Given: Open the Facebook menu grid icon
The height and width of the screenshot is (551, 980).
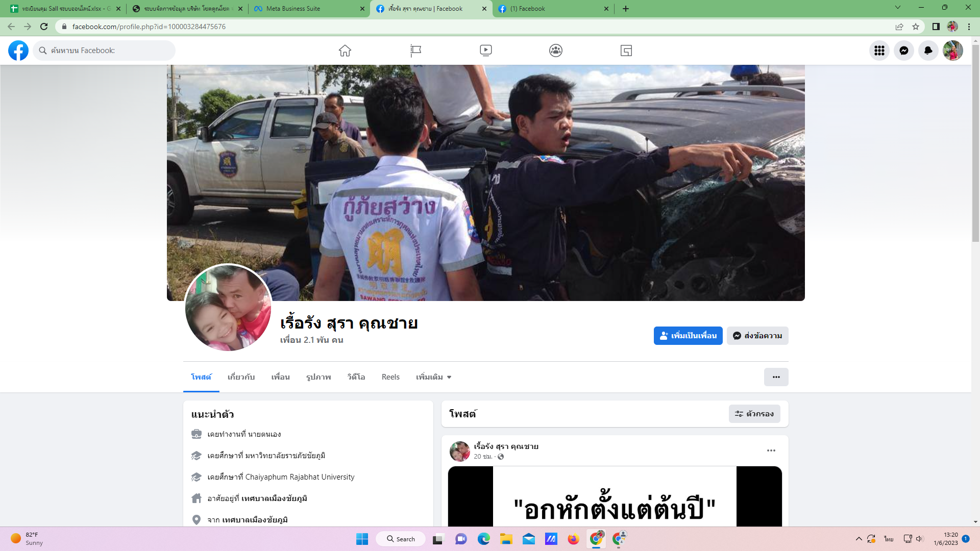Looking at the screenshot, I should pos(879,51).
